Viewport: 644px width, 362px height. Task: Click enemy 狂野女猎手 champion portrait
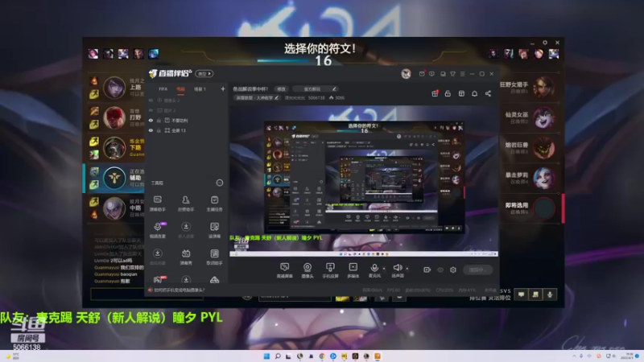point(544,88)
